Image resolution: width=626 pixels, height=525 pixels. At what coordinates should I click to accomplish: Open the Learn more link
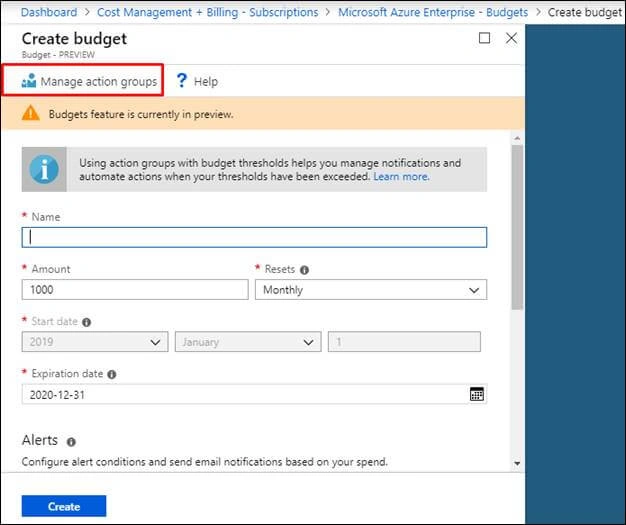[x=401, y=176]
